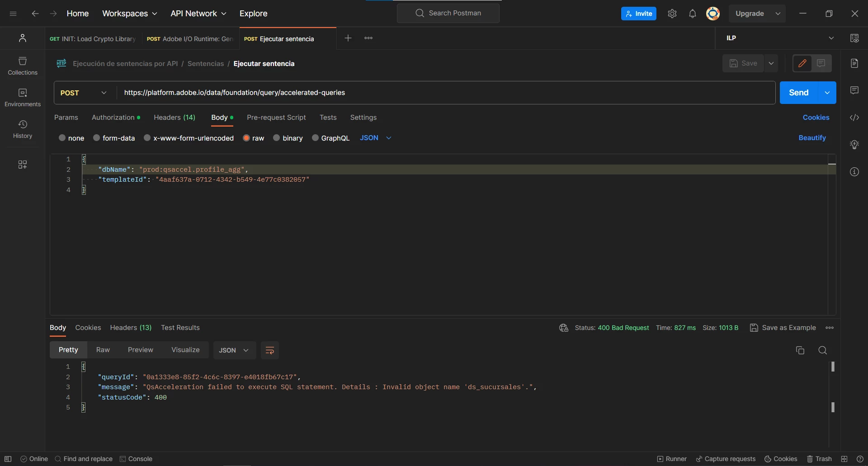Expand the Save options arrow
The image size is (868, 466).
771,63
